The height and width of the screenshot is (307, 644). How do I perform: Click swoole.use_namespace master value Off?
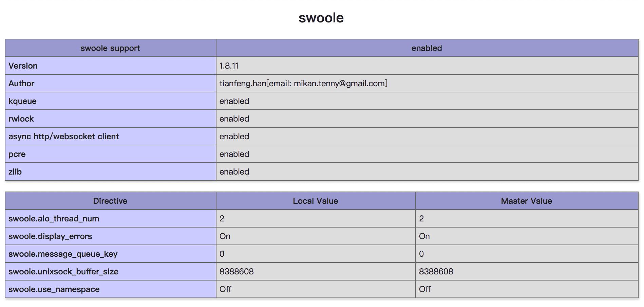[425, 289]
